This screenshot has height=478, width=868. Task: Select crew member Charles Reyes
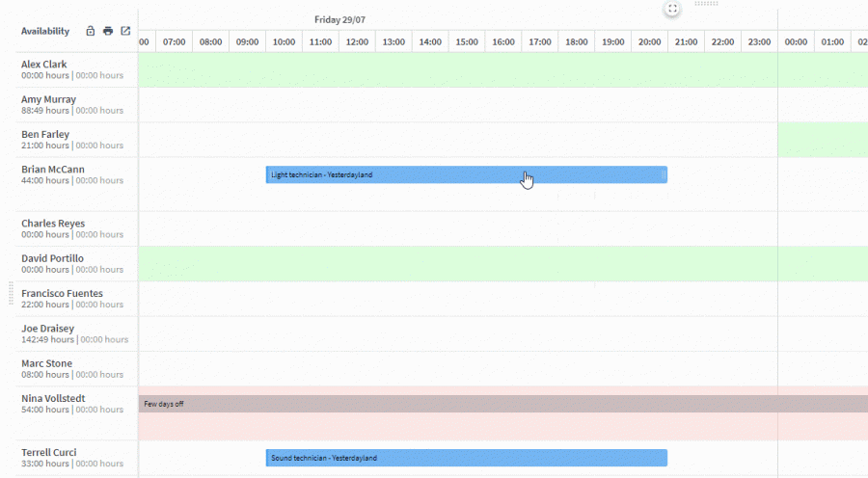53,224
